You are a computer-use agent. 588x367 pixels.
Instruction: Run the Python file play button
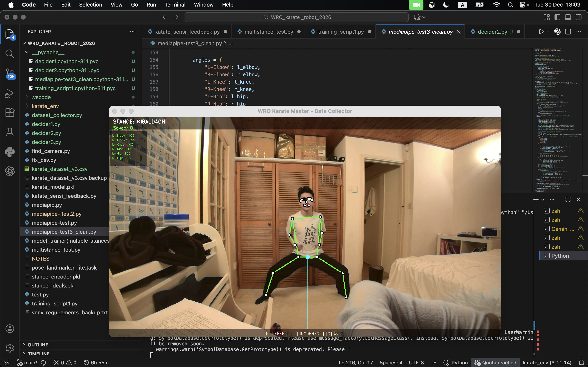(x=541, y=32)
